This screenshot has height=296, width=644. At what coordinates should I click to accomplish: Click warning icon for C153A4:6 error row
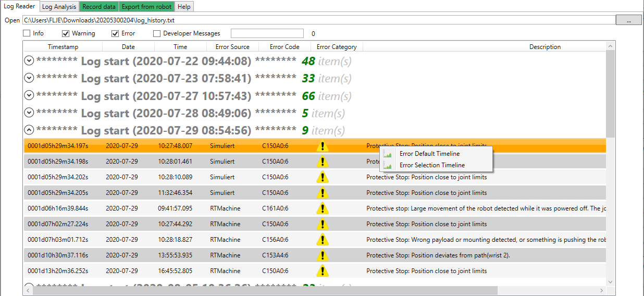[323, 255]
